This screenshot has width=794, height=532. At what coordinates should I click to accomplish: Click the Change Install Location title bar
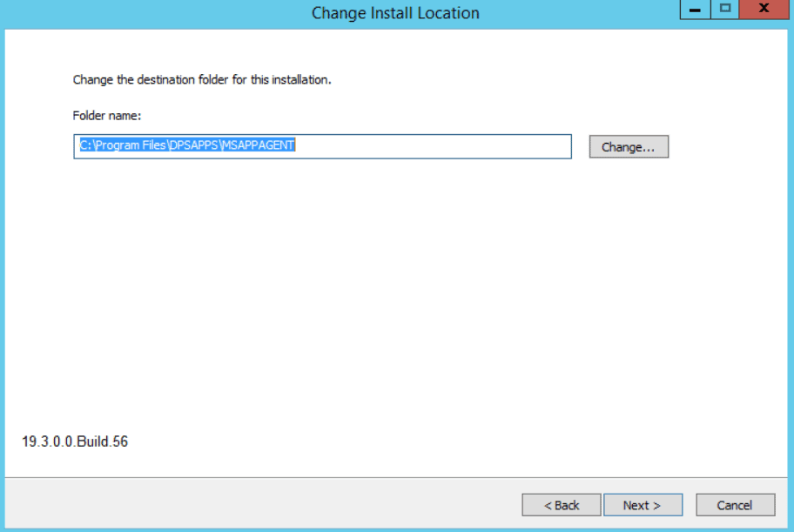coord(395,13)
